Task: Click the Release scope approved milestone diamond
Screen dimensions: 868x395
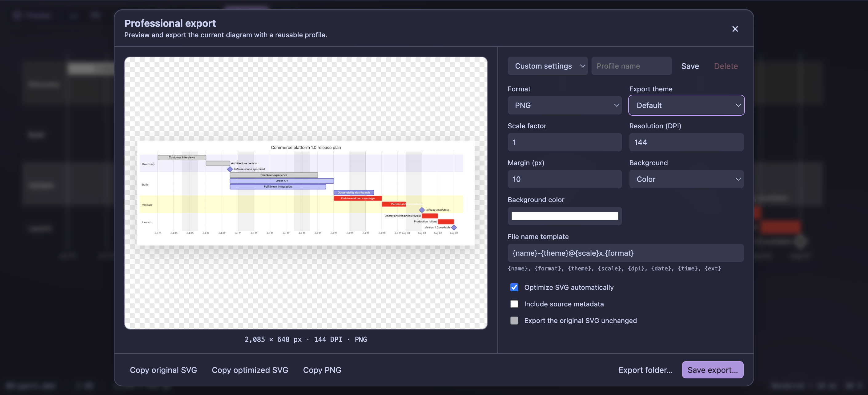Action: pyautogui.click(x=230, y=169)
